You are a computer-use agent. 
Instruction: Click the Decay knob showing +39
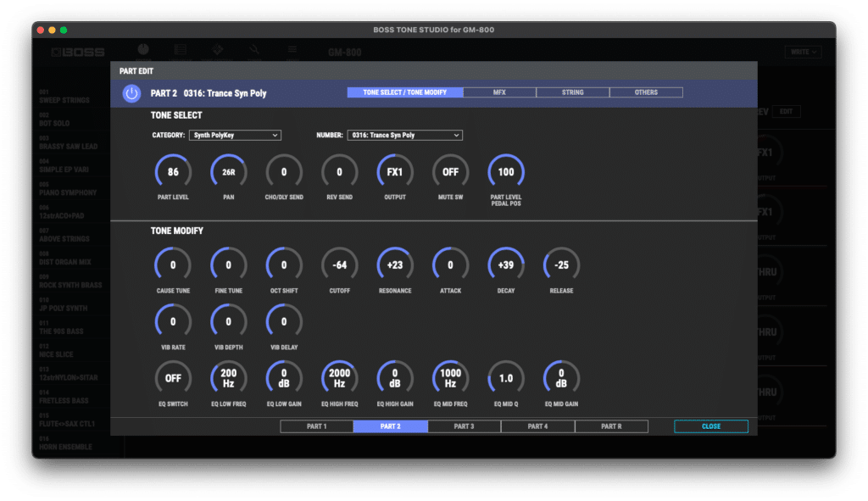(x=506, y=265)
